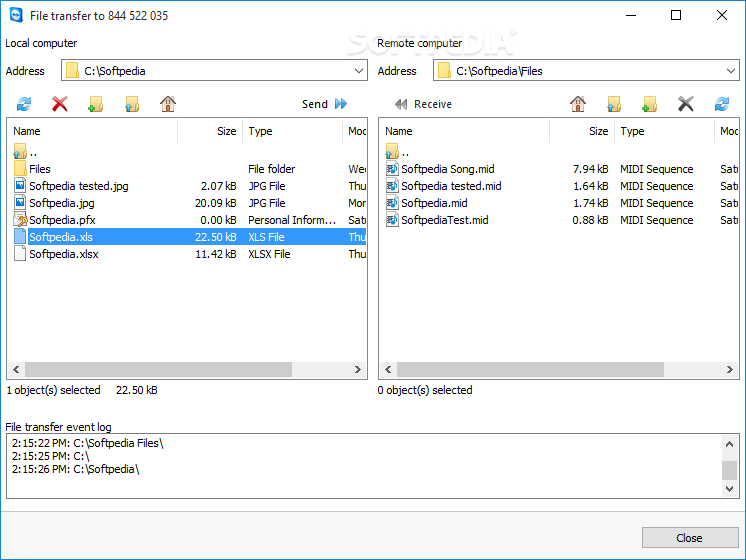Create new folder on remote computer
The image size is (746, 560).
(x=649, y=104)
